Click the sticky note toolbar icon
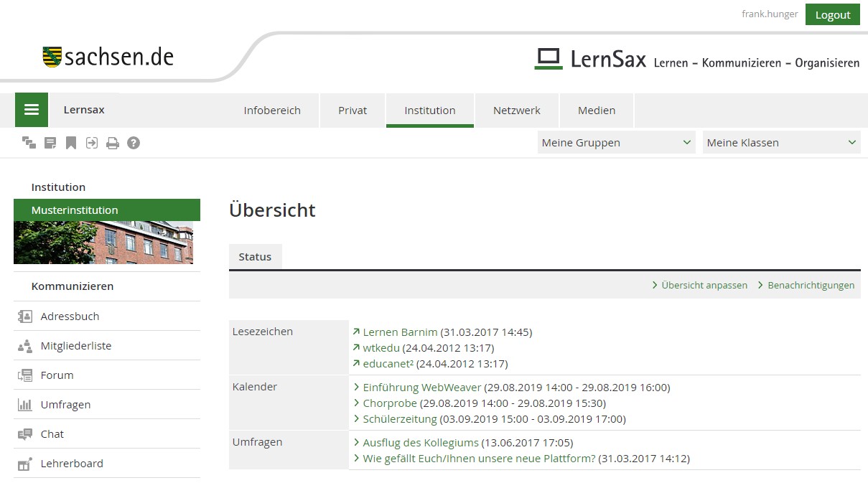The height and width of the screenshot is (483, 868). click(50, 143)
